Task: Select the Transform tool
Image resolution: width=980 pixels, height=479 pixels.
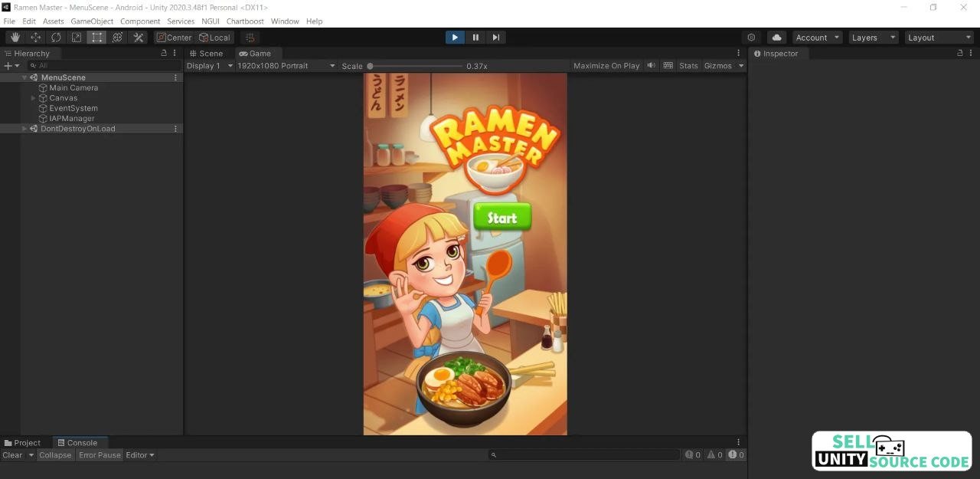Action: [117, 38]
